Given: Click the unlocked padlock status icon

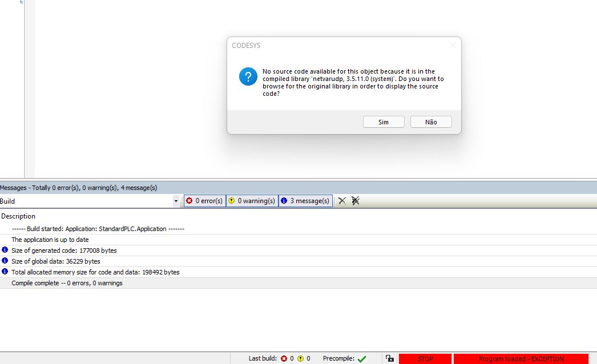Looking at the screenshot, I should click(389, 359).
